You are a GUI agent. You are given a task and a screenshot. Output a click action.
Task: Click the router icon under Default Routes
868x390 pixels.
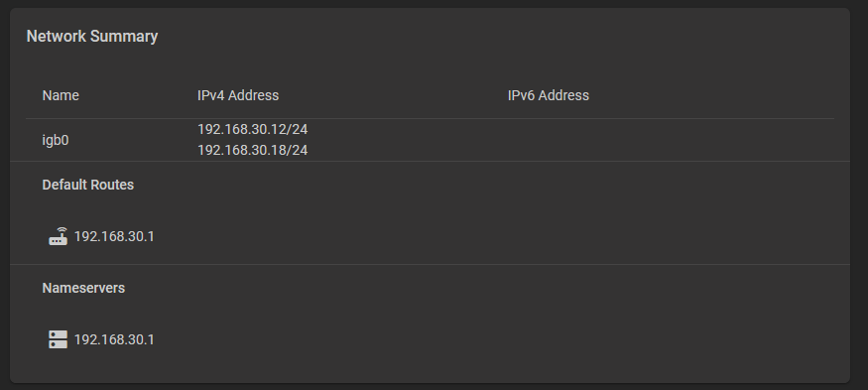click(x=59, y=236)
